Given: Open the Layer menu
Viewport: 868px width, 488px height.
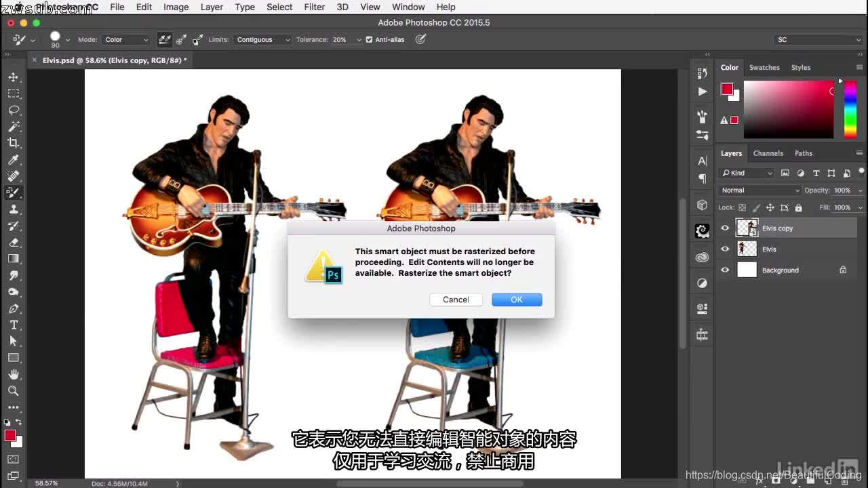Looking at the screenshot, I should pyautogui.click(x=212, y=7).
